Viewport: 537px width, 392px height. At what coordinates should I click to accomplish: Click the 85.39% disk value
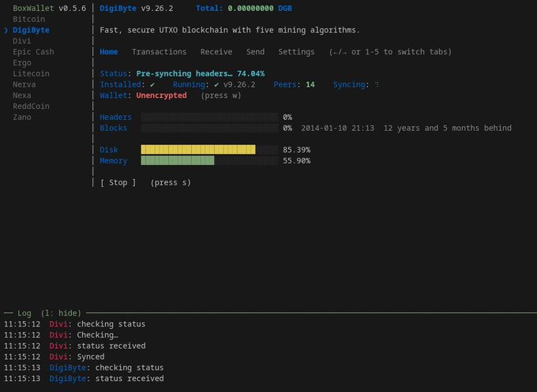297,150
